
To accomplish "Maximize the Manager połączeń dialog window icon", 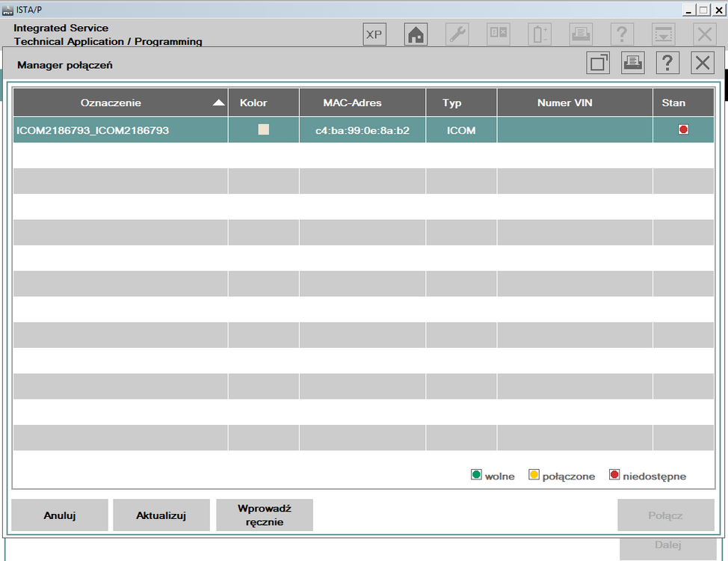I will (598, 63).
